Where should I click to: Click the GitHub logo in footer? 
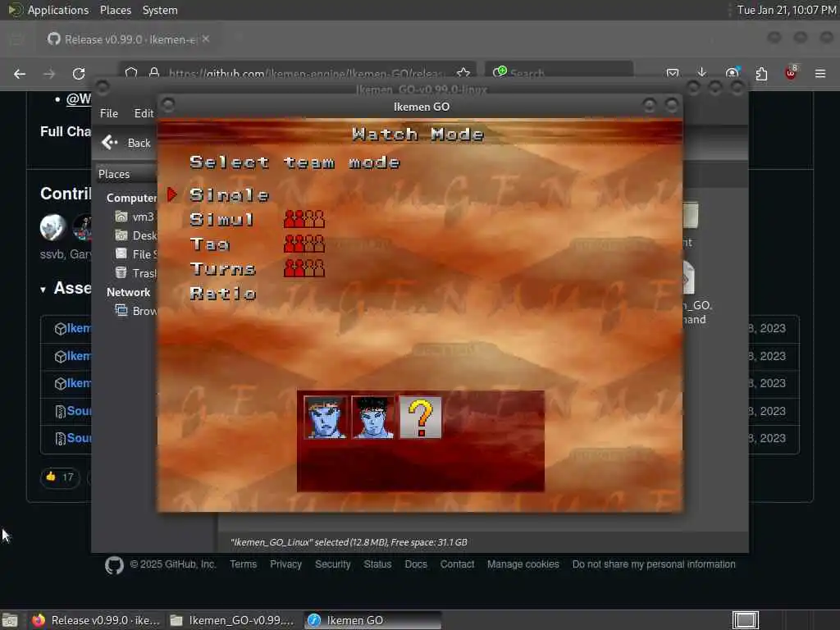(114, 565)
